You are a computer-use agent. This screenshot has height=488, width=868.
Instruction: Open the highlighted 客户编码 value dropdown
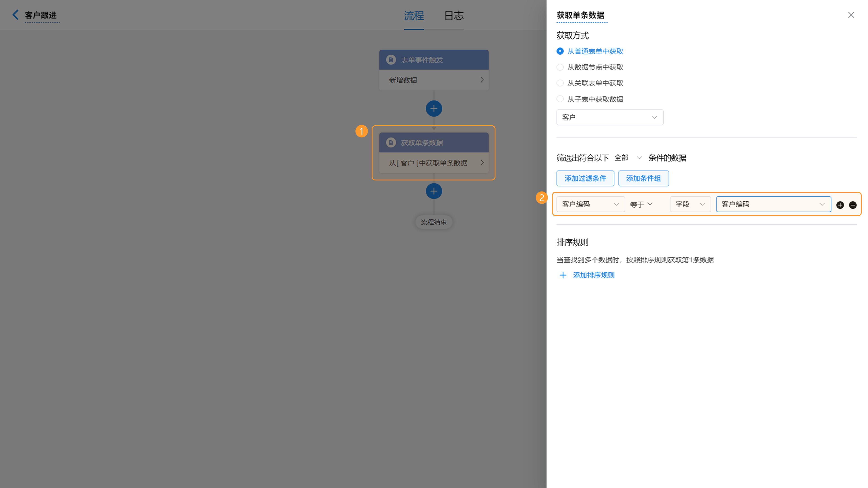coord(773,204)
